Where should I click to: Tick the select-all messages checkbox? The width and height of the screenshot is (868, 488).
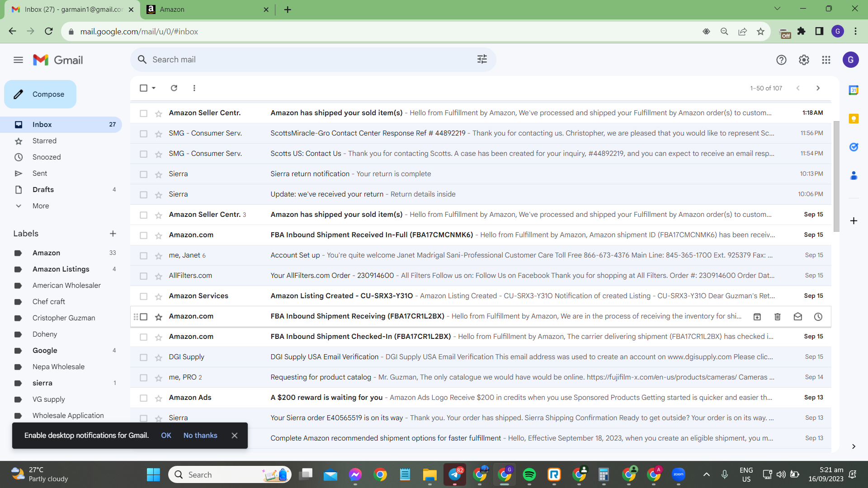[x=143, y=88]
